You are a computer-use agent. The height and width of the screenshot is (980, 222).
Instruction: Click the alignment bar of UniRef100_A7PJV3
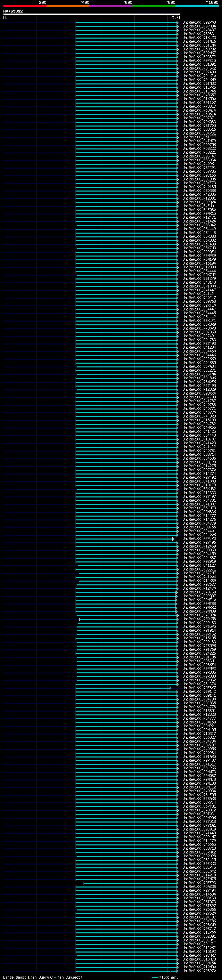[x=125, y=539]
